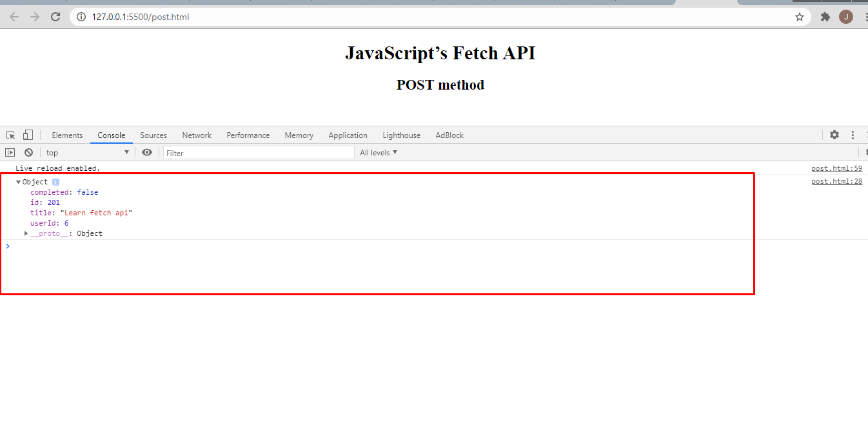Switch to the Network panel
The image size is (868, 439).
click(x=197, y=135)
